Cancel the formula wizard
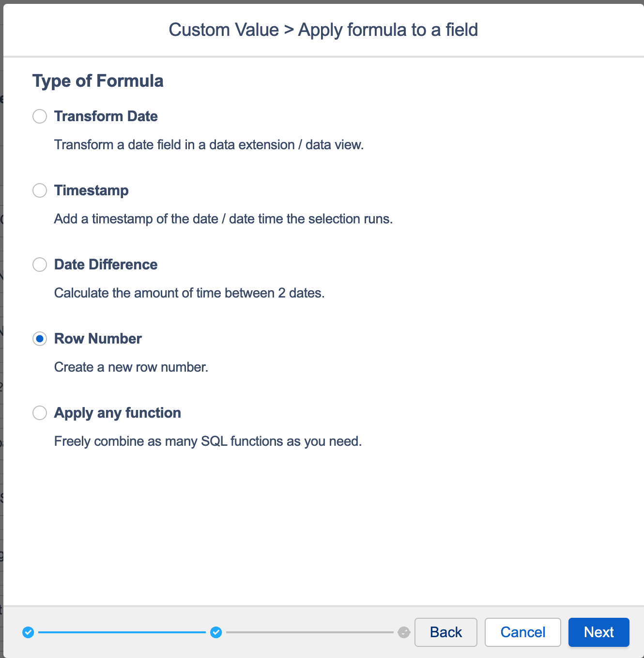Image resolution: width=644 pixels, height=658 pixels. (523, 632)
